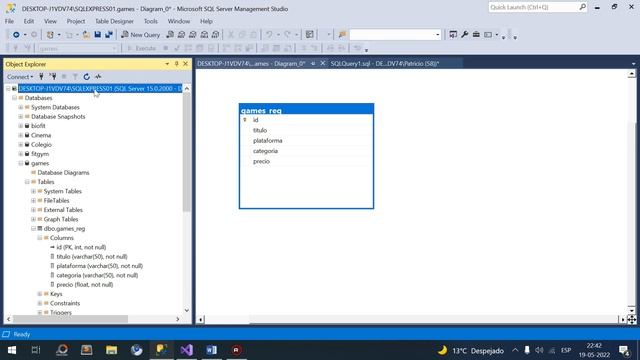Viewport: 640px width, 360px height.
Task: Expand the biofit database node
Action: [21, 126]
